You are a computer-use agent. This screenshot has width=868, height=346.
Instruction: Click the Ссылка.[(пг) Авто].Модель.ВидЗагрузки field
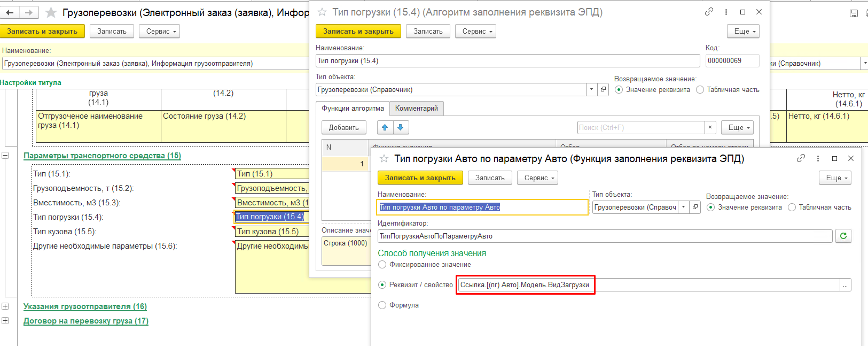tap(648, 285)
